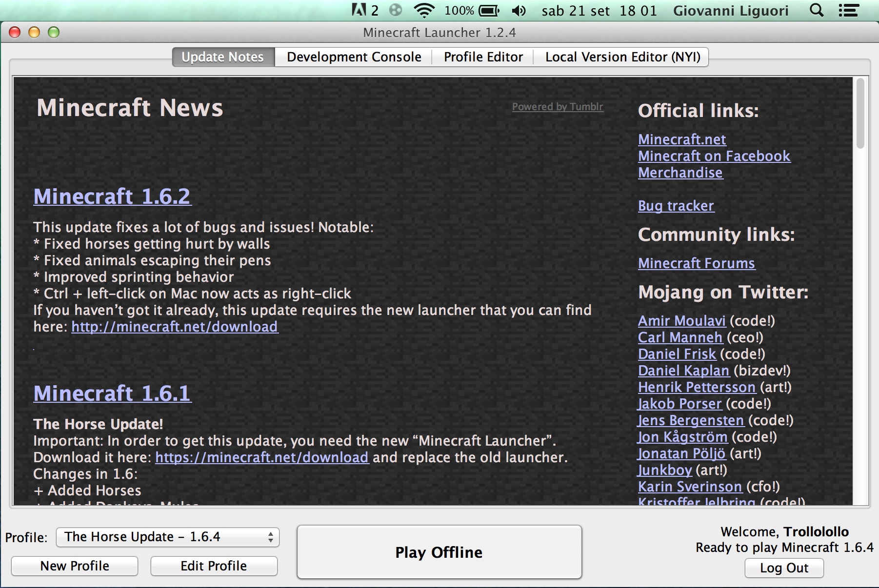Click the Wi-Fi status icon
Image resolution: width=879 pixels, height=588 pixels.
[x=424, y=10]
